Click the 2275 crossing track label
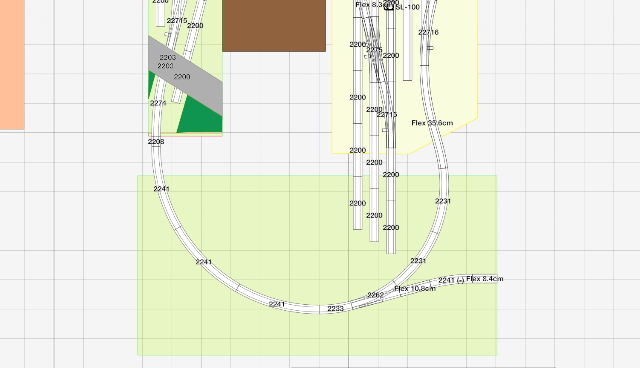 (x=374, y=49)
